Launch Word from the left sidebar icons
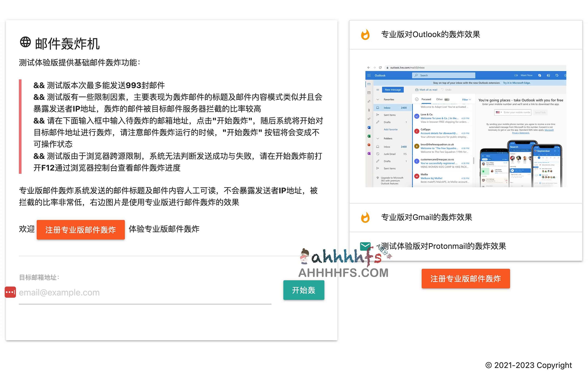This screenshot has height=384, width=588. click(x=369, y=127)
